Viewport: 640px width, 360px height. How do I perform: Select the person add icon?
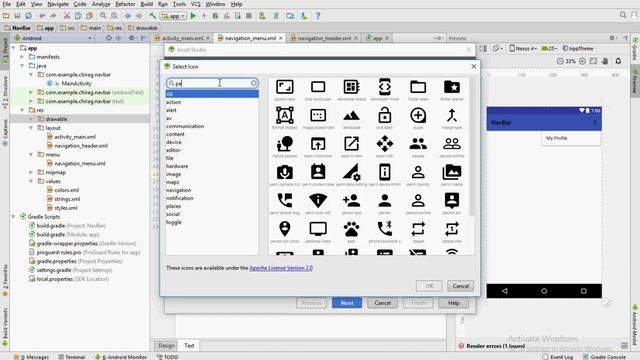pyautogui.click(x=351, y=200)
